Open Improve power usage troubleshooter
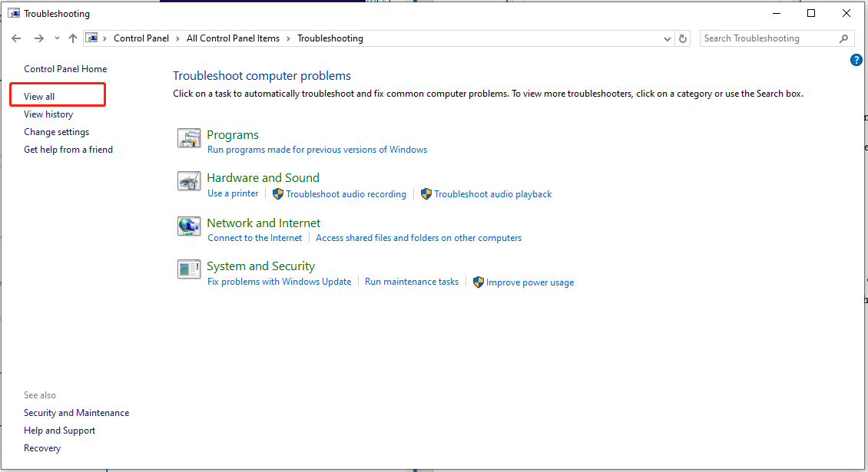 [529, 282]
